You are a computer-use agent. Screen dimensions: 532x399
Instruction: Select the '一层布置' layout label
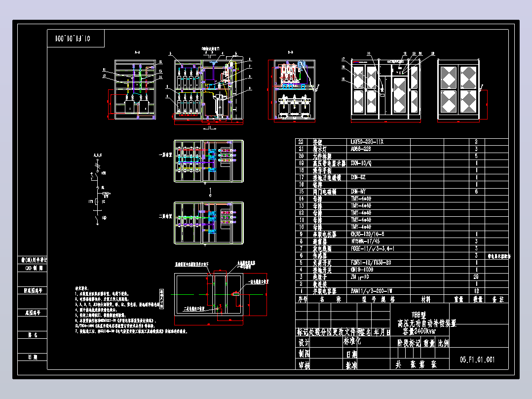pyautogui.click(x=165, y=155)
